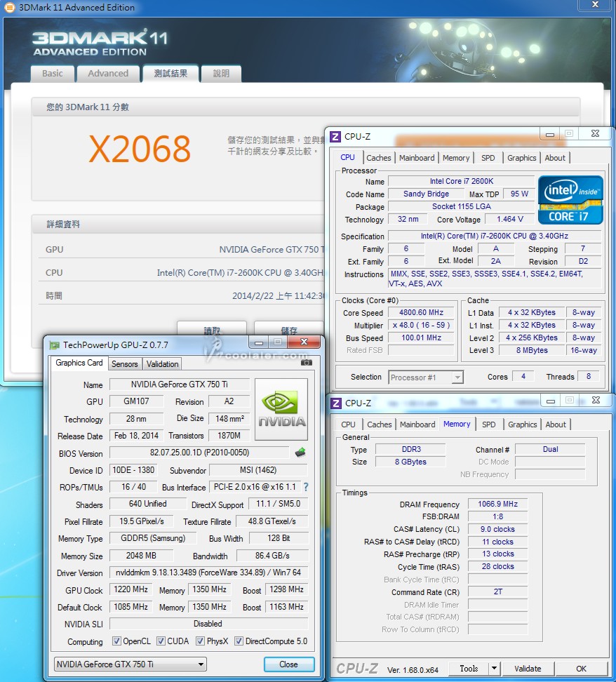
Task: Click the Intel Core i7 logo in CPU-Z
Action: pos(570,200)
